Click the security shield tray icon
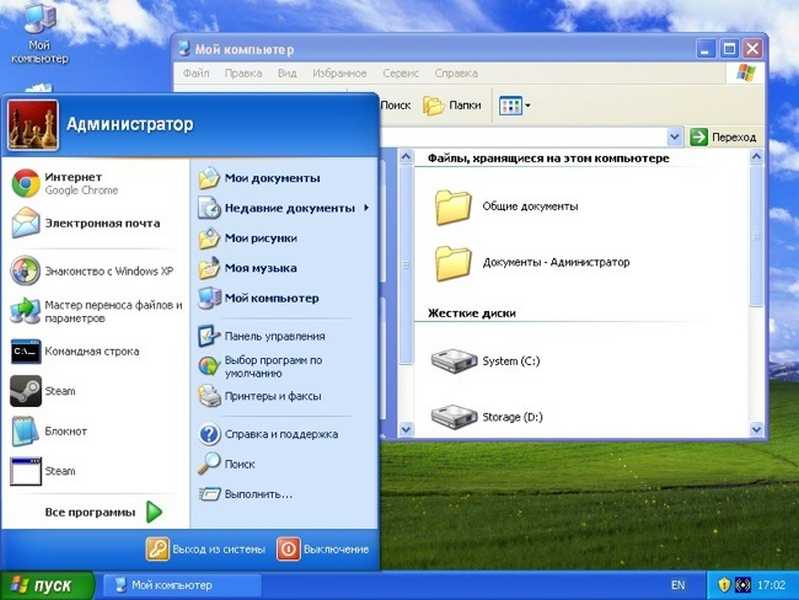799x600 pixels. point(724,585)
